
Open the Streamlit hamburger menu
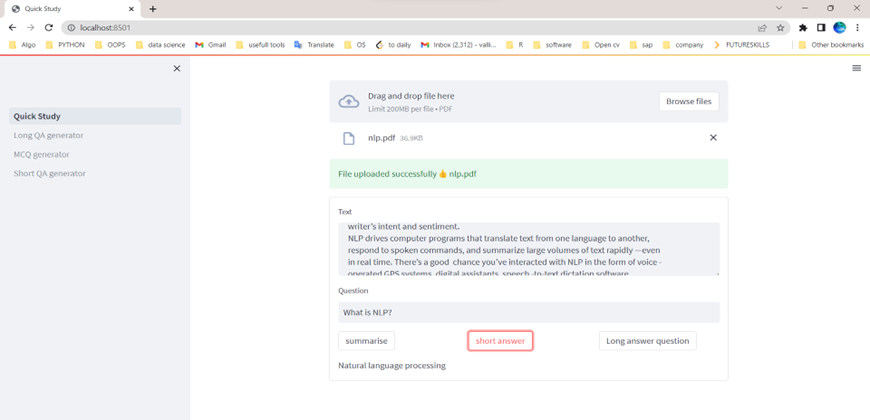[x=857, y=68]
